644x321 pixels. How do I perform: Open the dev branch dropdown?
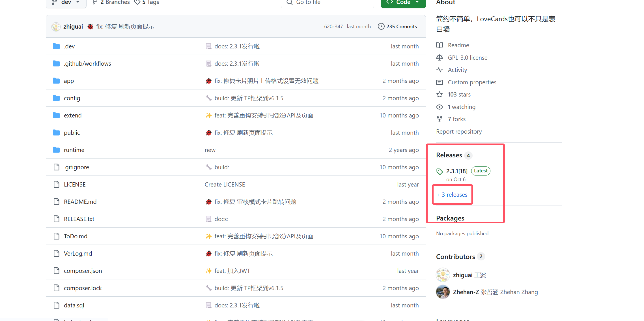pyautogui.click(x=66, y=3)
